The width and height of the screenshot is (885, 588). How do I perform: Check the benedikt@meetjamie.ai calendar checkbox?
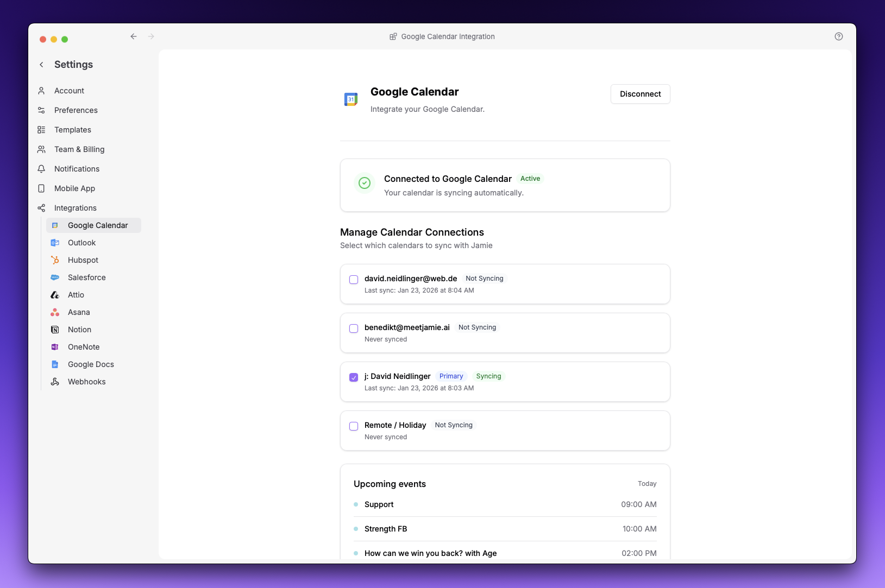[354, 328]
